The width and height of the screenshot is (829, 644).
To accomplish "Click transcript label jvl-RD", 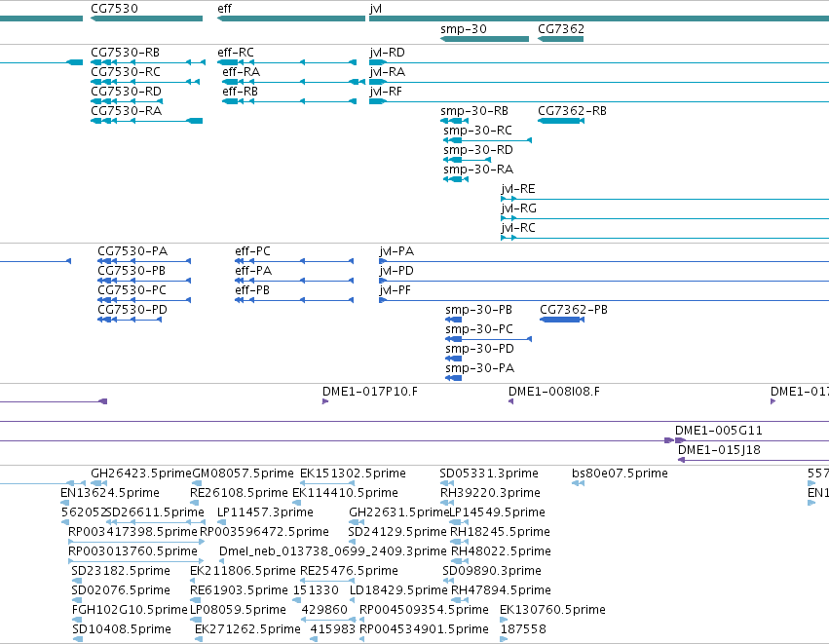I will 387,53.
